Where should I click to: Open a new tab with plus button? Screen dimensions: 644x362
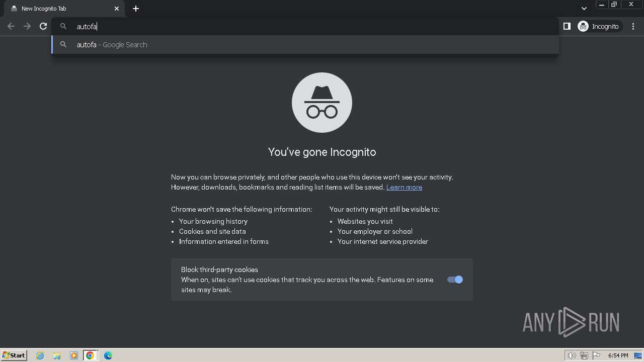pos(136,9)
